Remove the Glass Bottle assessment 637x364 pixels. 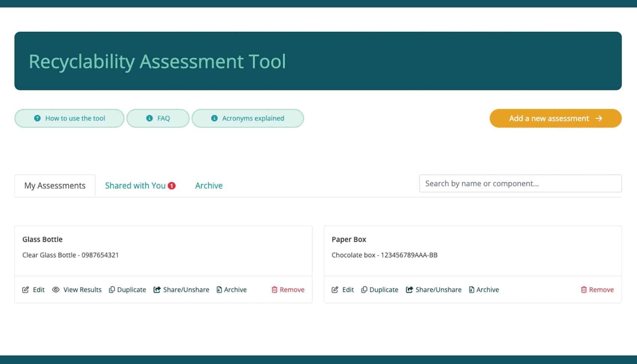[x=288, y=289]
